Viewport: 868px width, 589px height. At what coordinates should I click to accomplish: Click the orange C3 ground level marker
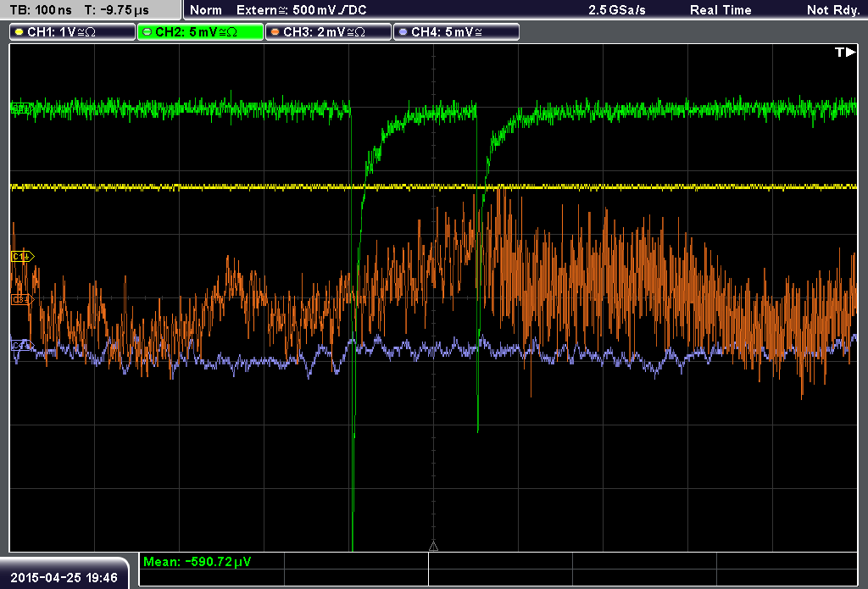(x=22, y=299)
